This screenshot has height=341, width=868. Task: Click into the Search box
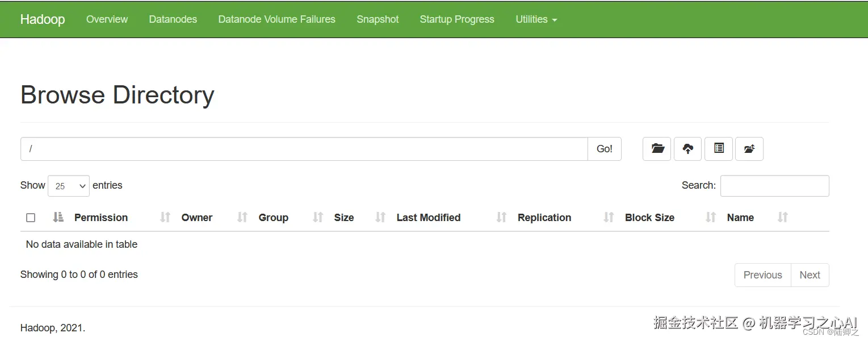pyautogui.click(x=774, y=186)
